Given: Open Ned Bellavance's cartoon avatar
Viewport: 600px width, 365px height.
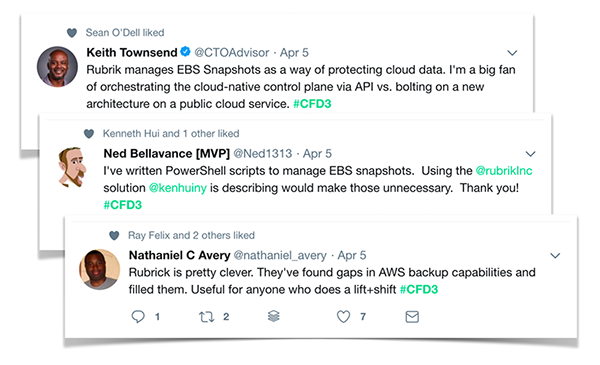Looking at the screenshot, I should pyautogui.click(x=72, y=167).
